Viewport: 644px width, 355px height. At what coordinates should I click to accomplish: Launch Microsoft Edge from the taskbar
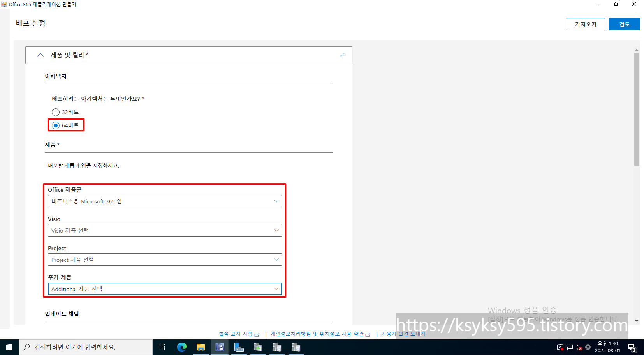(x=182, y=347)
